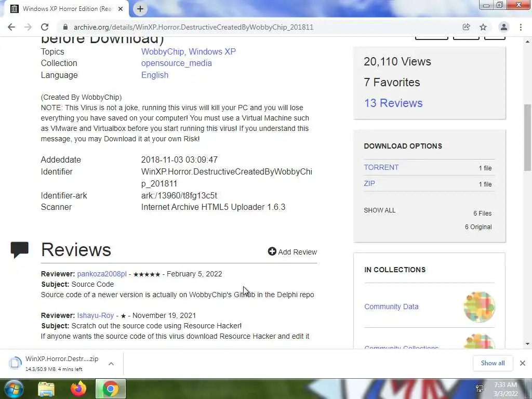The height and width of the screenshot is (399, 532).
Task: Click the page scrollbar up arrow
Action: [x=528, y=42]
